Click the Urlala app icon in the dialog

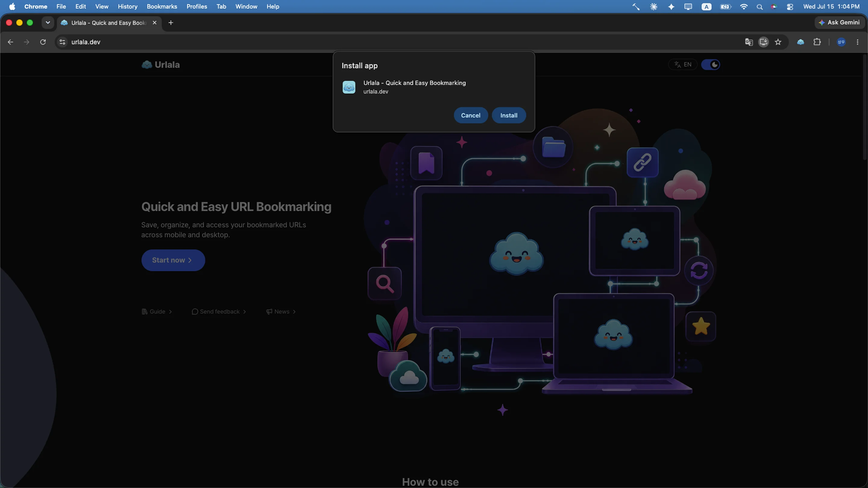point(349,87)
